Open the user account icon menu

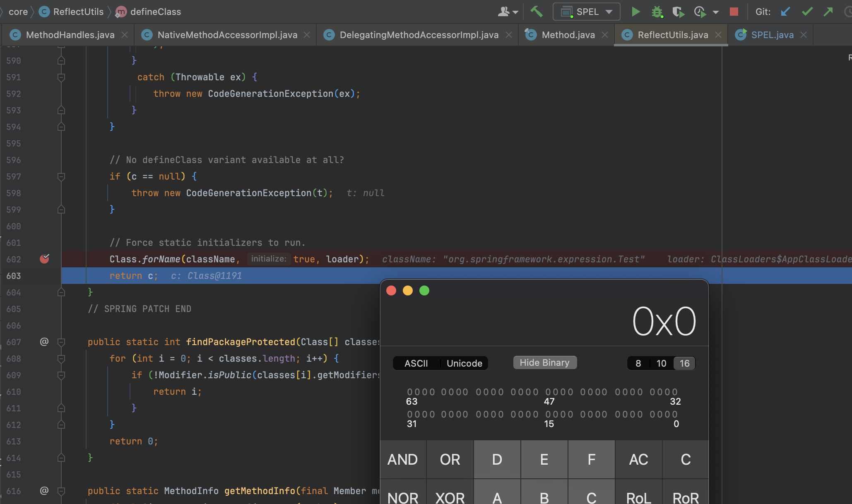coord(508,12)
